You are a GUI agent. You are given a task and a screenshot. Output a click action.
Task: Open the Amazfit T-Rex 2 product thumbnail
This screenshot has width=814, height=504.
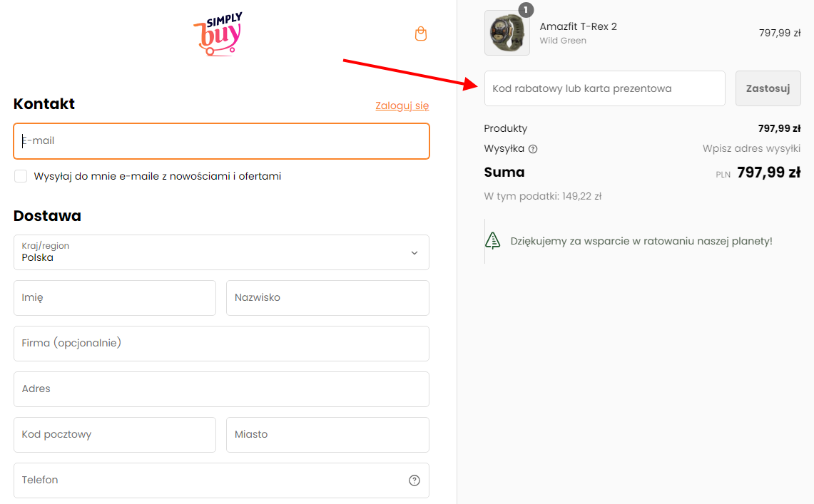[507, 33]
